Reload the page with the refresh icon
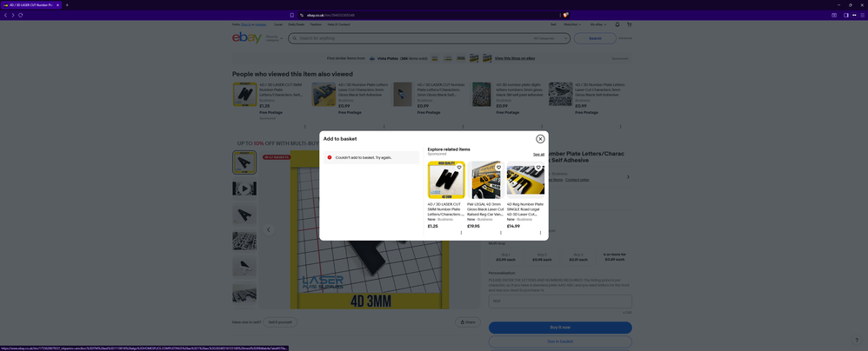 20,15
